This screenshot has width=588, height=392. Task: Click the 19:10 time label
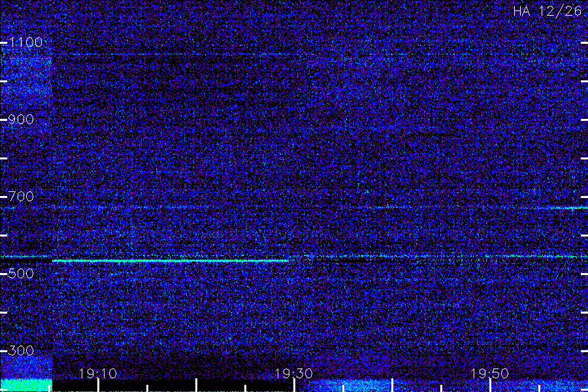[x=98, y=374]
